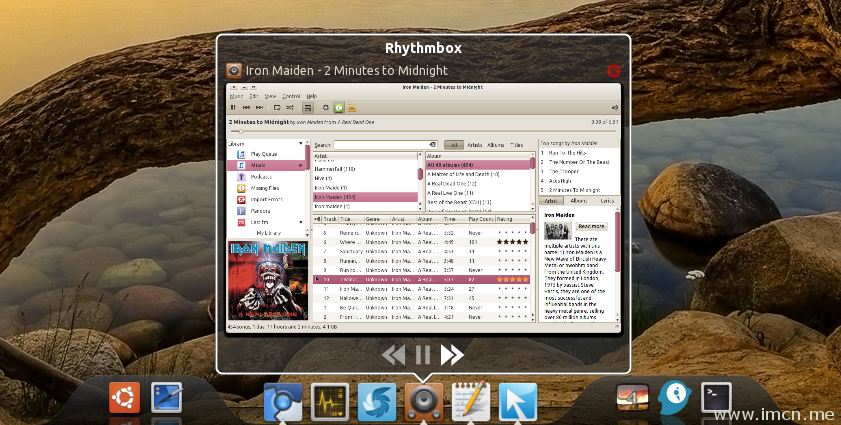
Task: Open the Edit menu
Action: tap(254, 96)
